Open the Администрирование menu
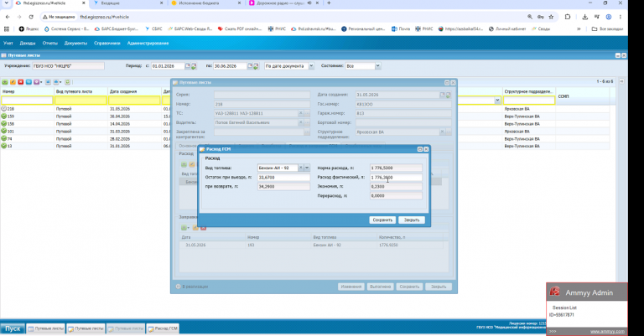This screenshot has width=644, height=336. click(x=148, y=43)
